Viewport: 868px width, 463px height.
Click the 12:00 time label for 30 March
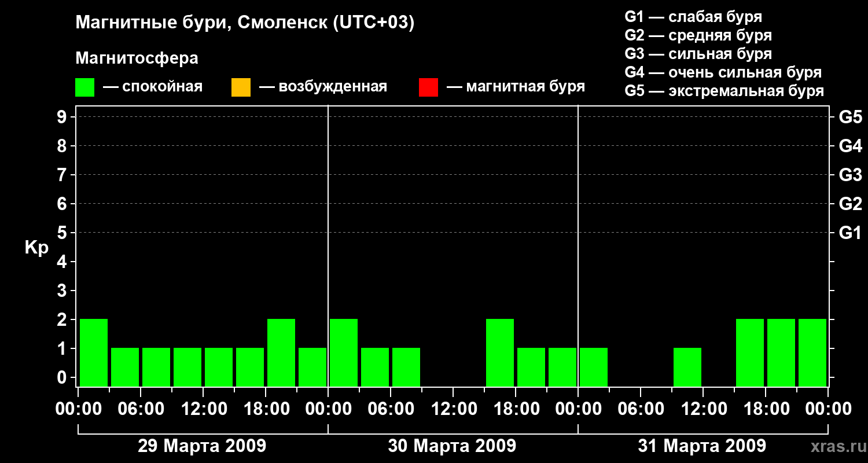click(453, 409)
